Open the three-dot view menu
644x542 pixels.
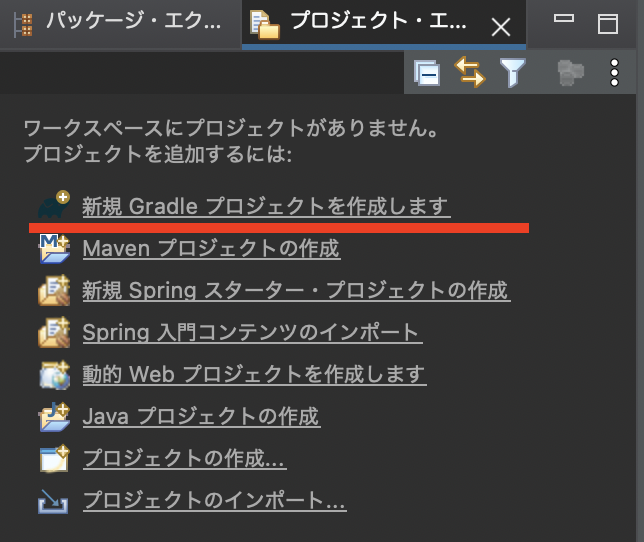[x=614, y=73]
